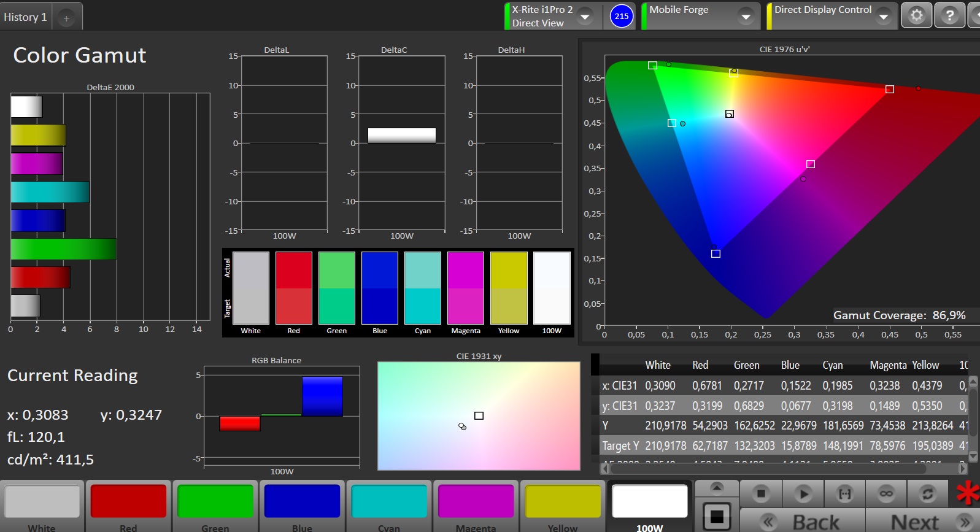Select the White pattern swatch button
The height and width of the screenshot is (532, 980).
[42, 507]
